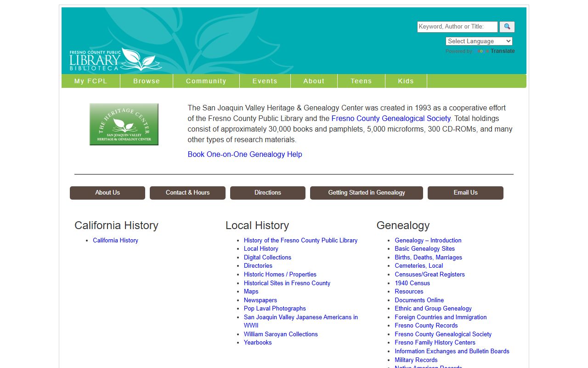Open the Documents Online link

click(419, 300)
